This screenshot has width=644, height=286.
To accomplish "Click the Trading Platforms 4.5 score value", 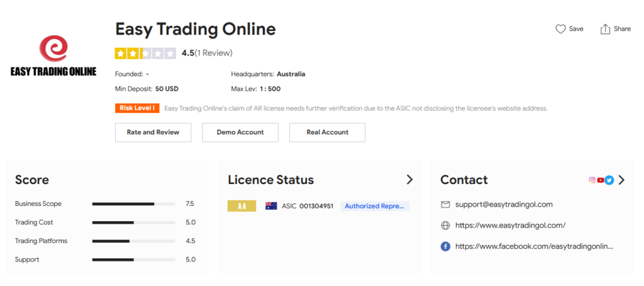I will click(x=190, y=241).
